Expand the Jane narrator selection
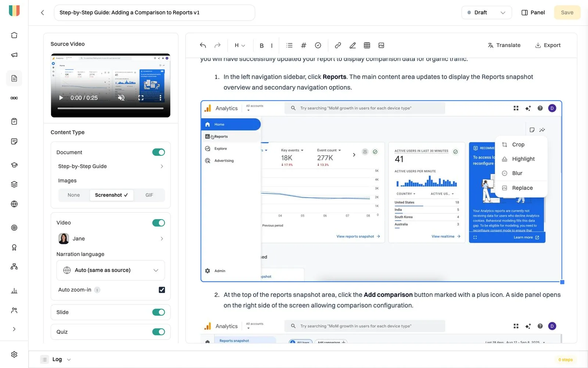 tap(111, 238)
